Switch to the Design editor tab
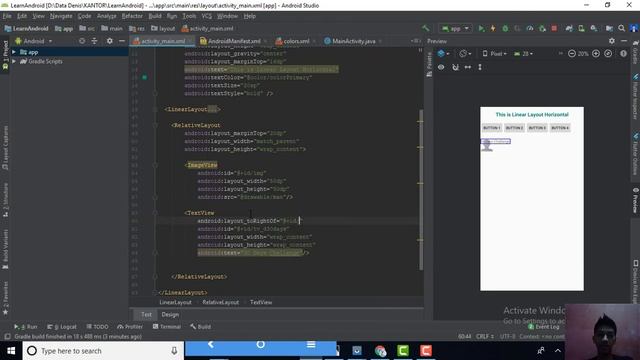The width and height of the screenshot is (640, 360). pyautogui.click(x=170, y=315)
